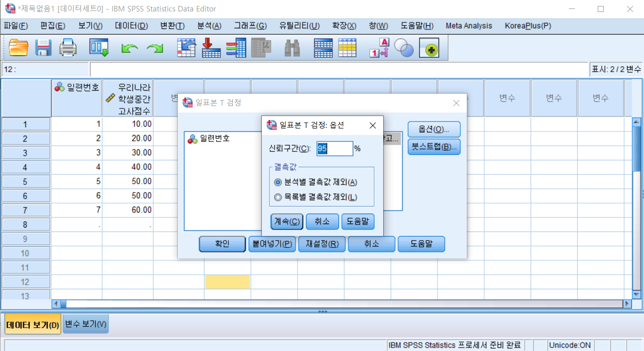Click the vertical scrollbar down arrow
Screen dimensions: 644x351
coord(636,294)
